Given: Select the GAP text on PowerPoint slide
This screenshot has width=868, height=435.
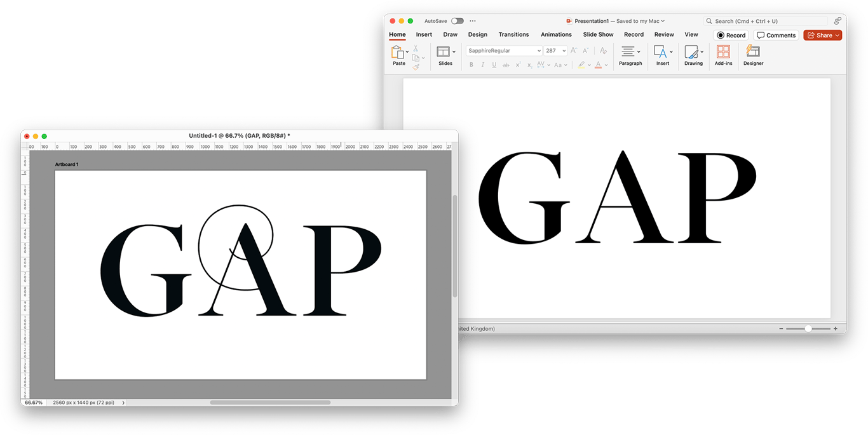Looking at the screenshot, I should pos(616,197).
